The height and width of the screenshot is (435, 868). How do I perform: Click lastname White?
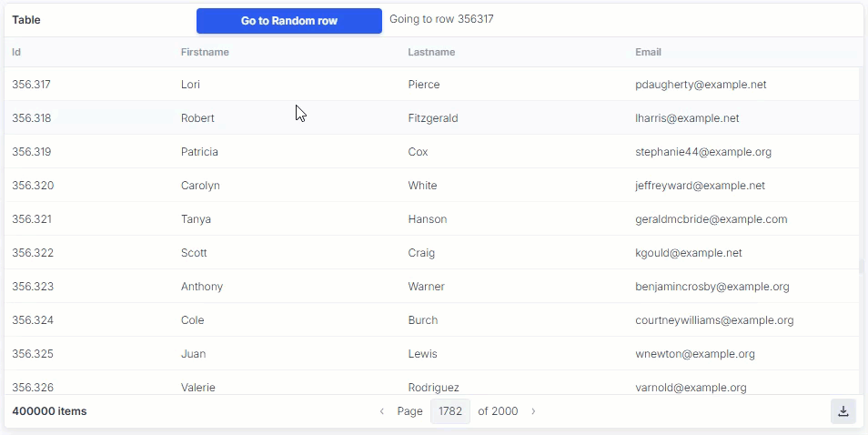point(422,186)
